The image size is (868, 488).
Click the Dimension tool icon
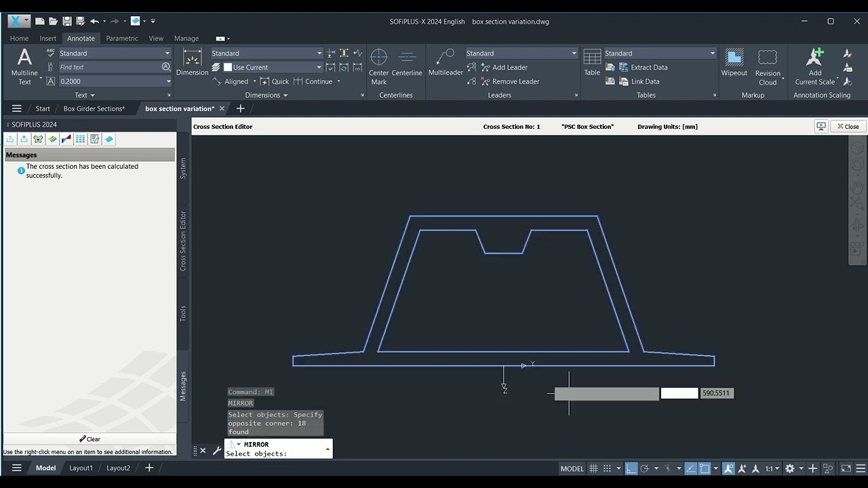(192, 62)
